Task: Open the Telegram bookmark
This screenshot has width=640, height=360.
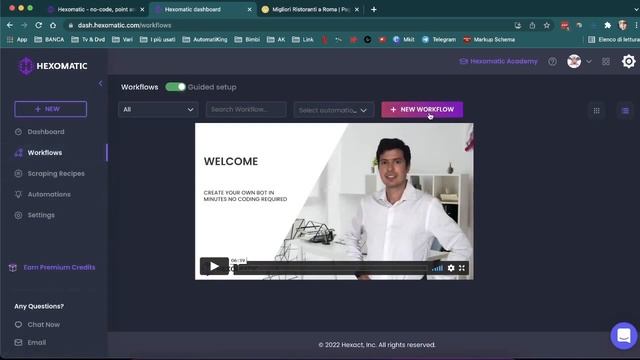Action: tap(439, 40)
